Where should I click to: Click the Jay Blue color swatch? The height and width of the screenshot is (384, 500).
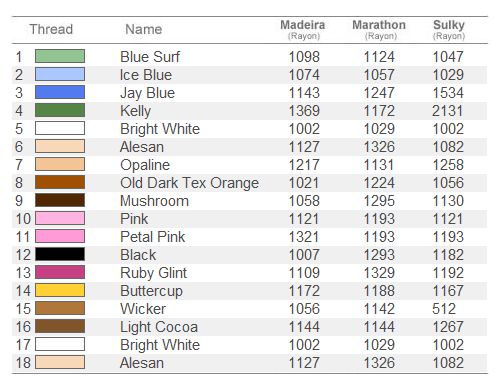60,92
